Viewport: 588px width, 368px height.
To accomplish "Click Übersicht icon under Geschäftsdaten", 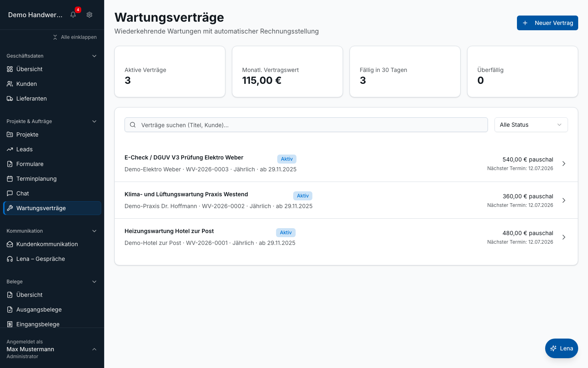I will [x=10, y=69].
